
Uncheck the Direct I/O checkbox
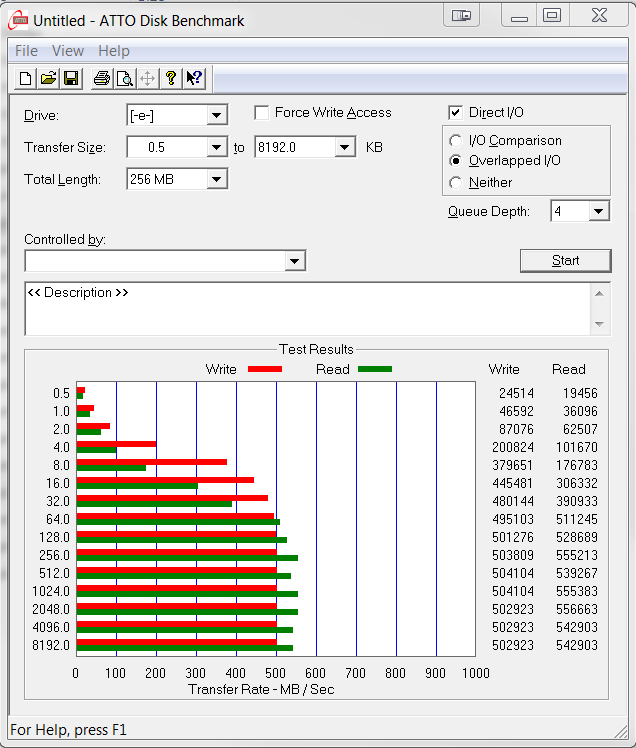(x=456, y=113)
